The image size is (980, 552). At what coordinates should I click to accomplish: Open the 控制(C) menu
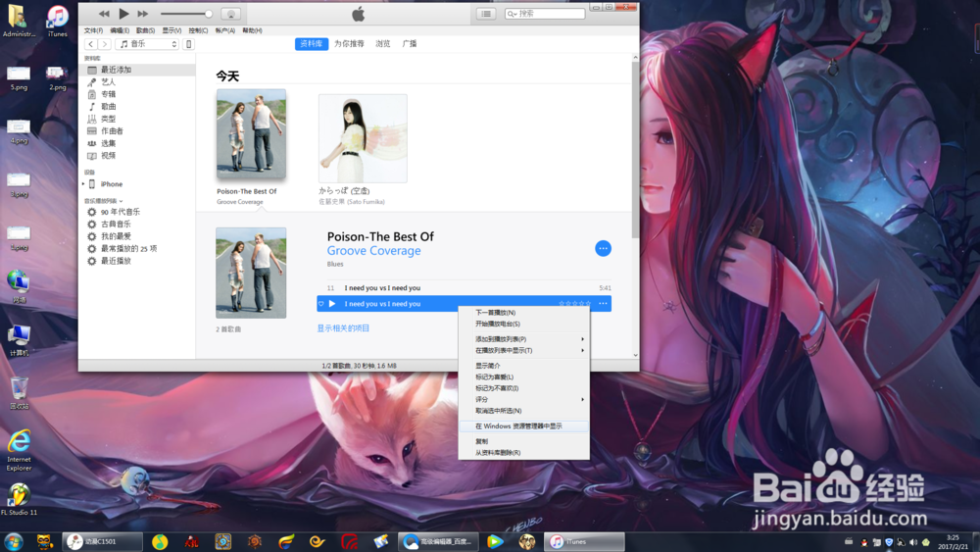198,30
